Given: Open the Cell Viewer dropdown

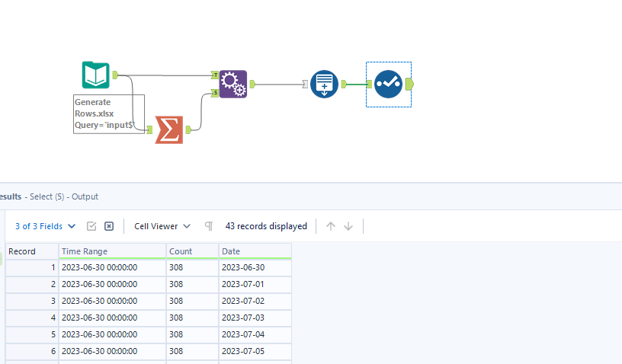Looking at the screenshot, I should pos(162,226).
